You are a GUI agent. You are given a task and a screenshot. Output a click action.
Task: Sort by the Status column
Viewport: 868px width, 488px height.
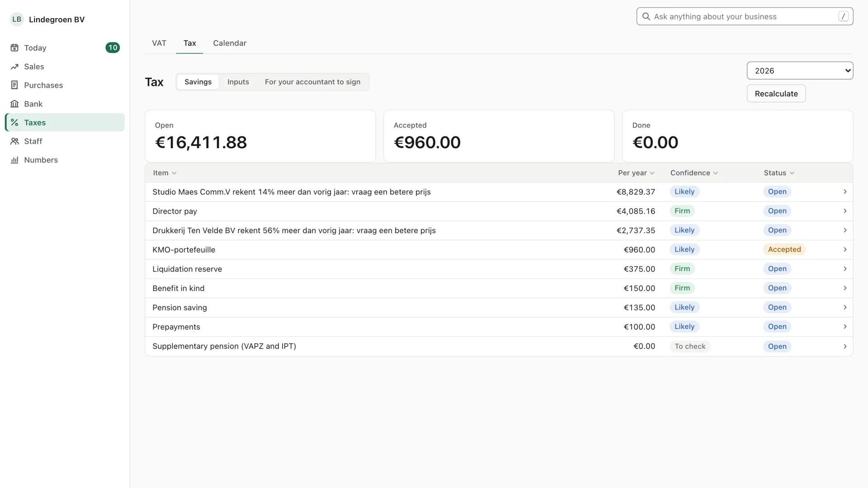pyautogui.click(x=779, y=173)
